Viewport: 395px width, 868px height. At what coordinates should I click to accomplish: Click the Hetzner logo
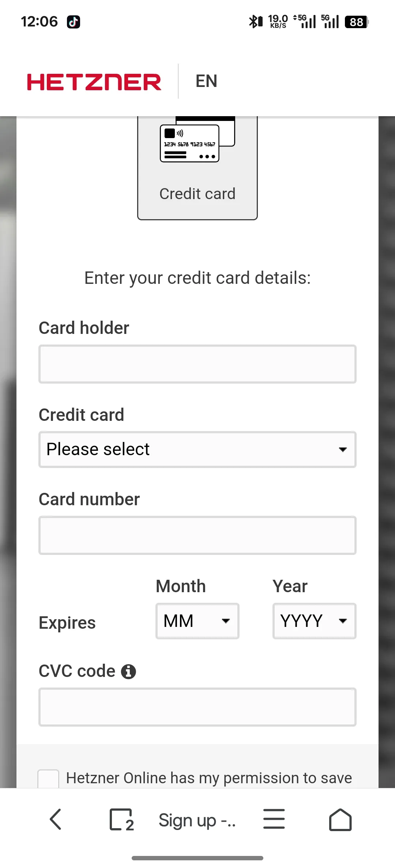[94, 82]
